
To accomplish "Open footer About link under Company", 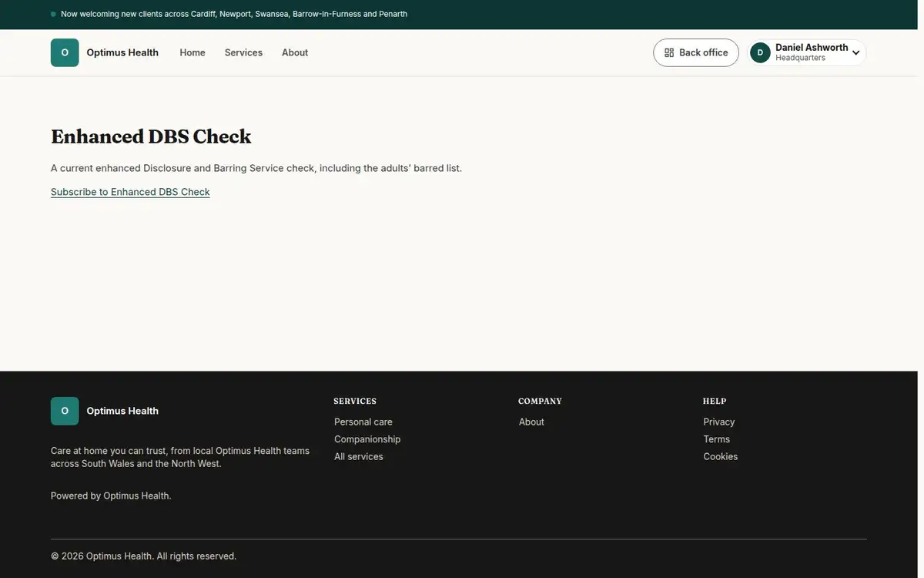I will pyautogui.click(x=531, y=422).
